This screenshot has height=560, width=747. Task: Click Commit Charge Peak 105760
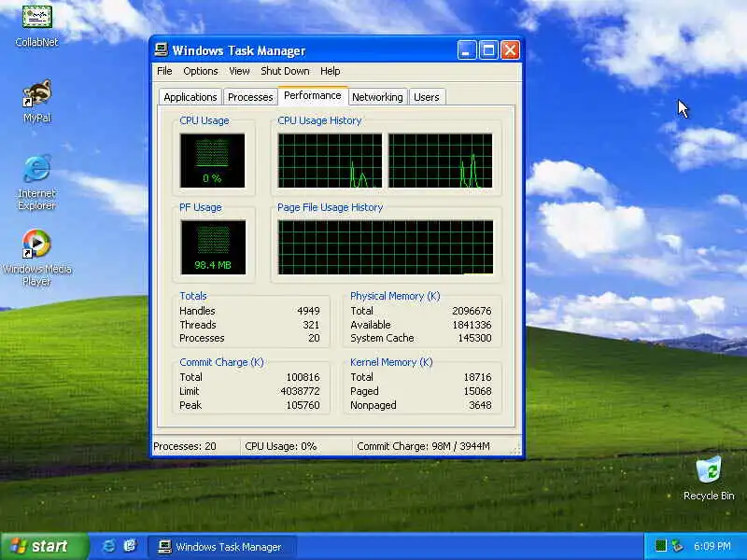coord(303,405)
